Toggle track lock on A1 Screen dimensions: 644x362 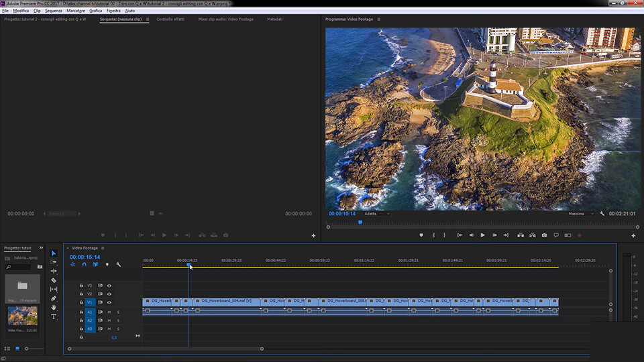click(x=81, y=312)
